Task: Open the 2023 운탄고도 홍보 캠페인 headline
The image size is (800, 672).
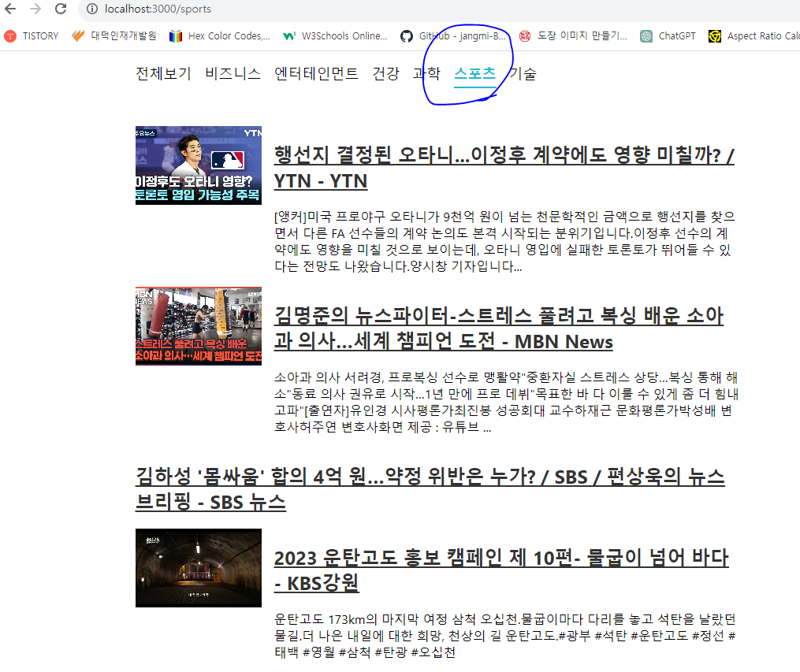Action: pos(501,570)
